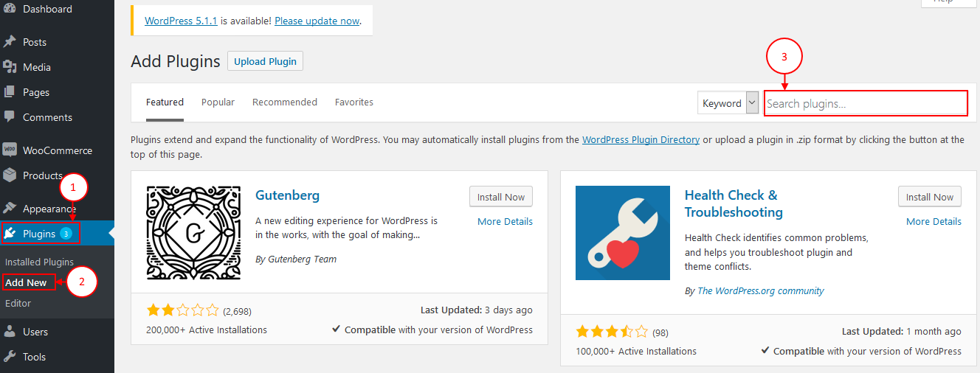Open the Pages menu

(36, 92)
